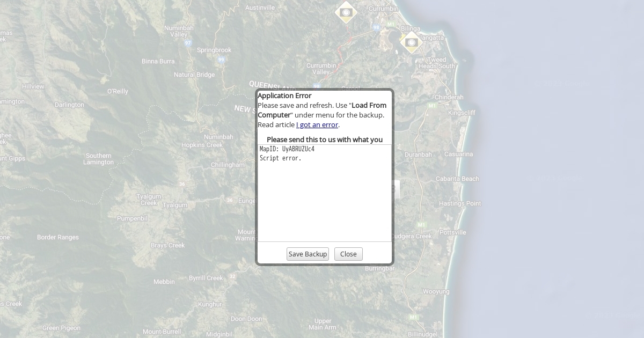
Task: Click the Save Backup button
Action: click(x=308, y=254)
